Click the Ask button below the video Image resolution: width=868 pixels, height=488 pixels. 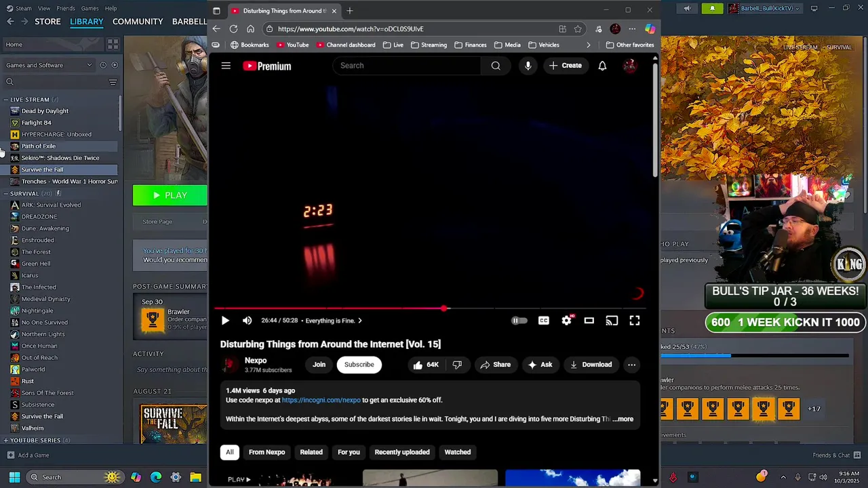[540, 365]
